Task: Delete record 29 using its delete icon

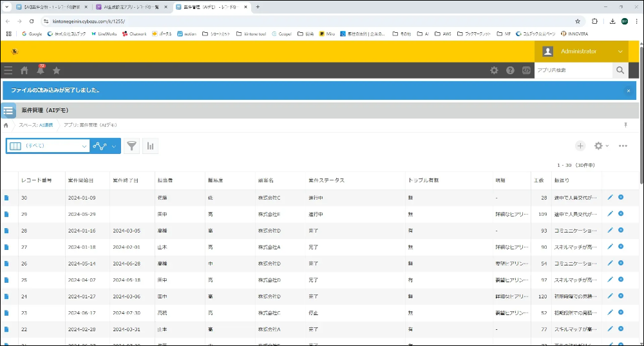Action: 621,214
